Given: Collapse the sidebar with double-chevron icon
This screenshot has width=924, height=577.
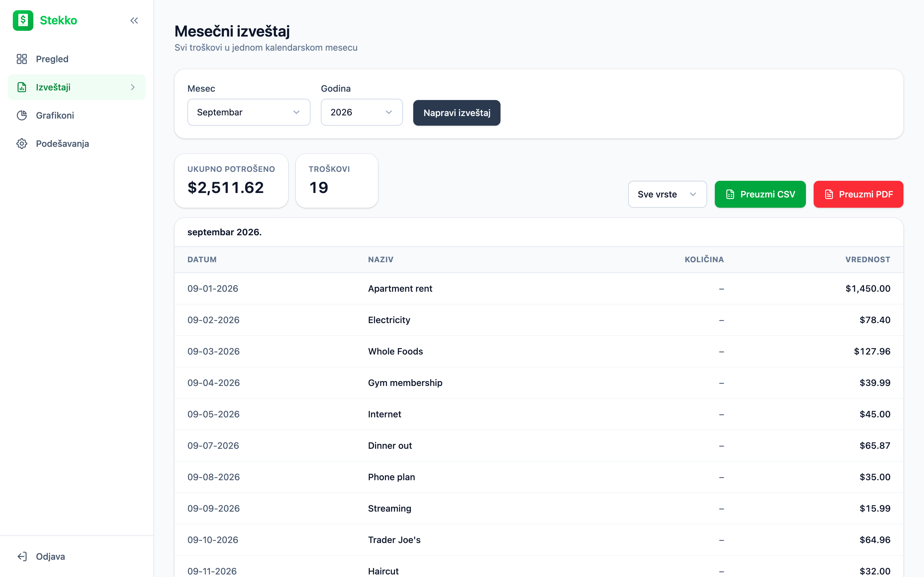Looking at the screenshot, I should [x=134, y=21].
